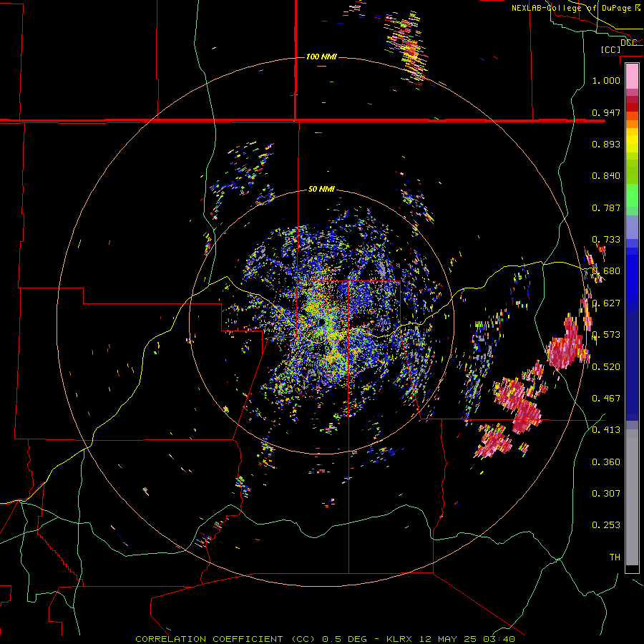
Task: Click the DCC label above the legend
Action: [x=628, y=42]
